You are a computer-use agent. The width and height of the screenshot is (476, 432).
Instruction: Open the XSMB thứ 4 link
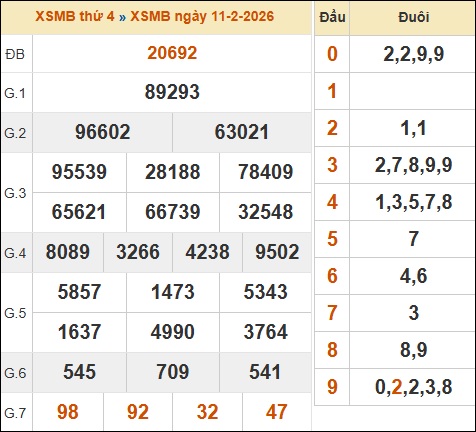(x=75, y=16)
